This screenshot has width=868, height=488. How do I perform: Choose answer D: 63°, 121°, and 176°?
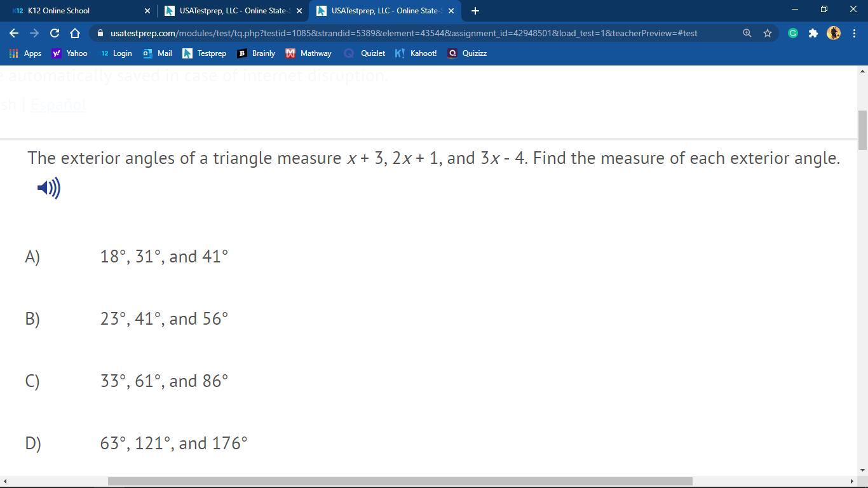coord(173,443)
